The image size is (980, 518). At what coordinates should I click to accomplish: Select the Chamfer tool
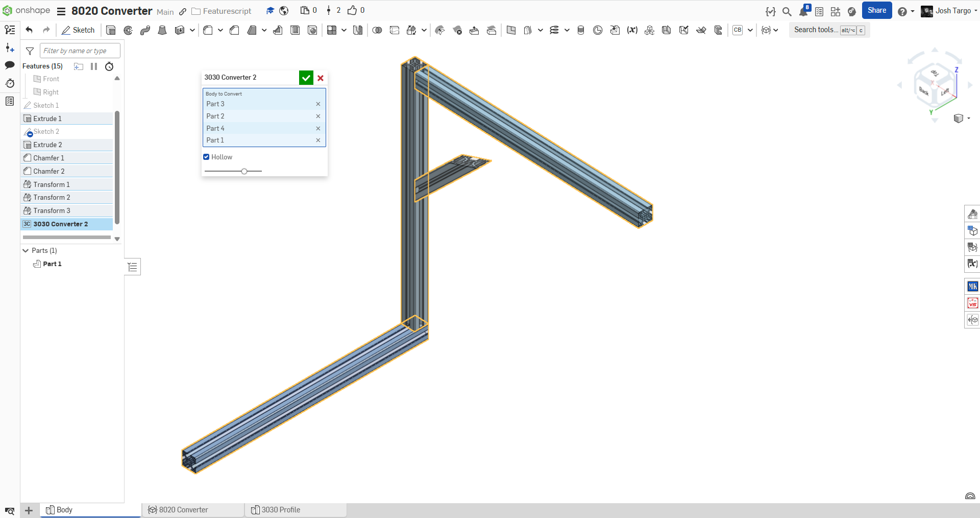tap(235, 30)
